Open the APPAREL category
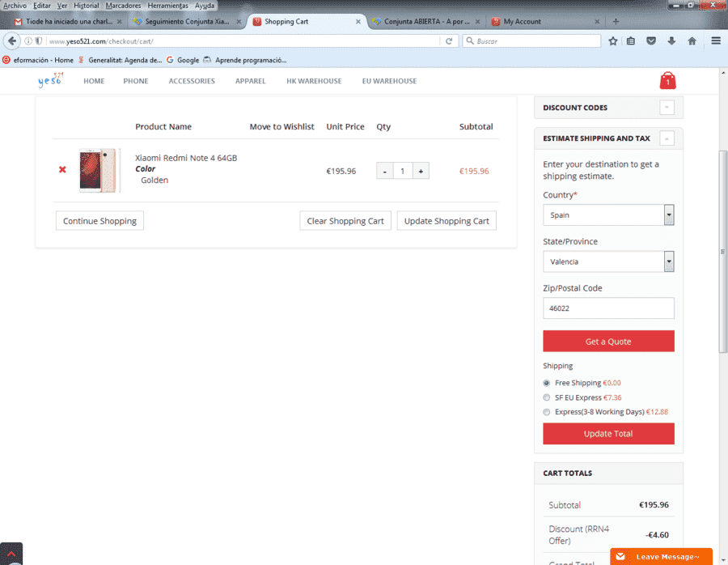The image size is (728, 565). click(x=250, y=81)
